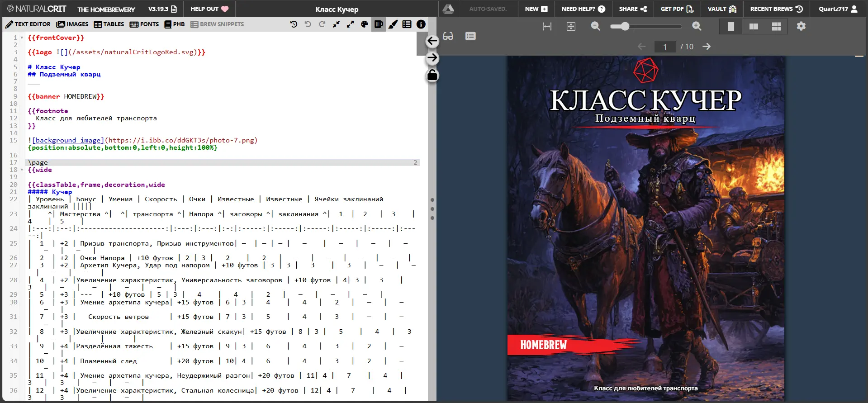Enable the grid page layout view
The width and height of the screenshot is (868, 403).
(x=776, y=27)
